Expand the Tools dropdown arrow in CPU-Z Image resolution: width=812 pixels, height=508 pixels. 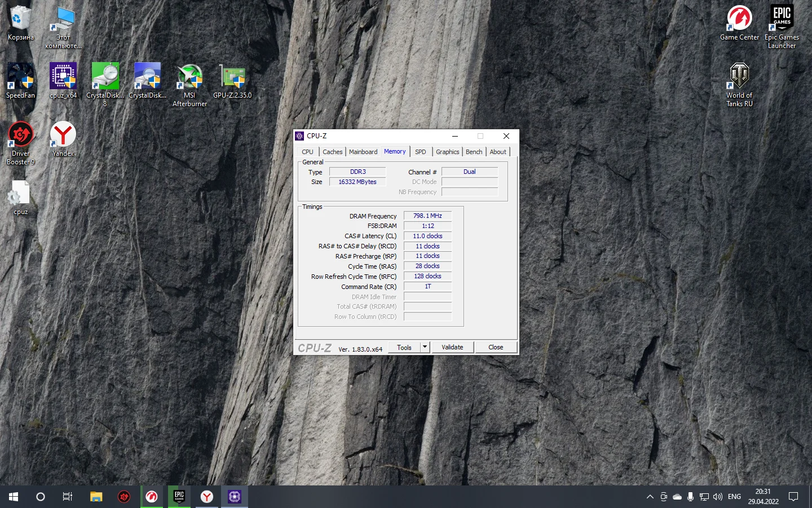425,347
